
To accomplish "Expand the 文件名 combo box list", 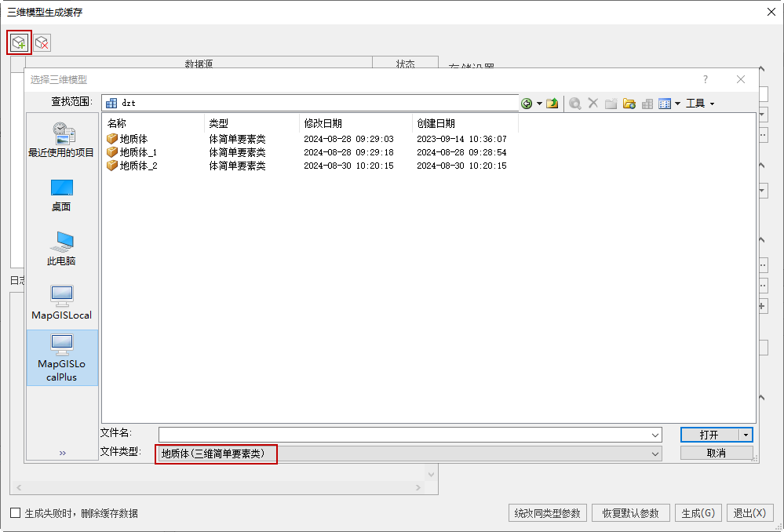I will tap(655, 435).
